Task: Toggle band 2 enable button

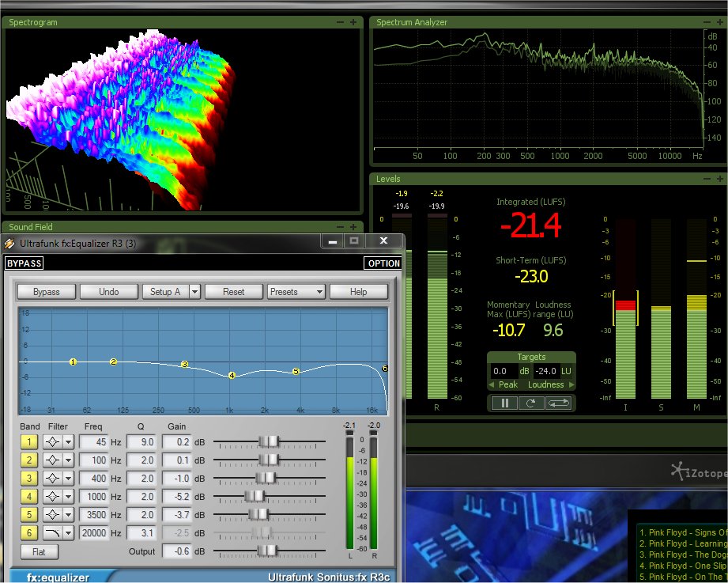Action: coord(29,460)
